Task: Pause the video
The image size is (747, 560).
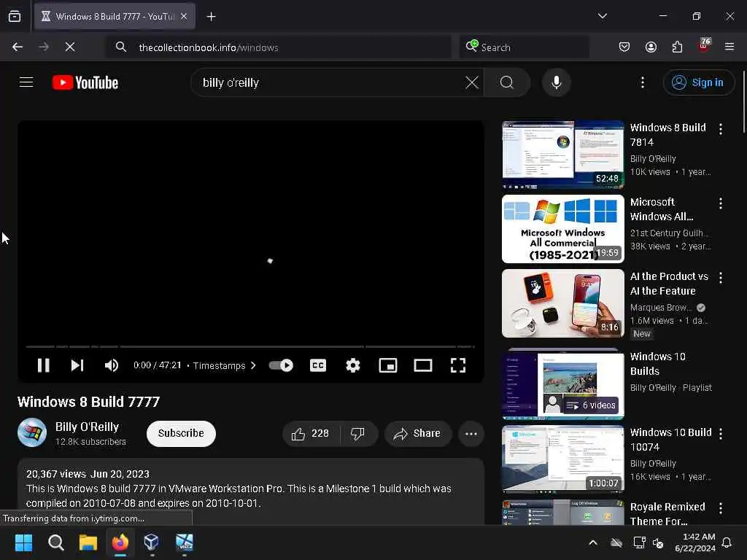Action: 43,365
